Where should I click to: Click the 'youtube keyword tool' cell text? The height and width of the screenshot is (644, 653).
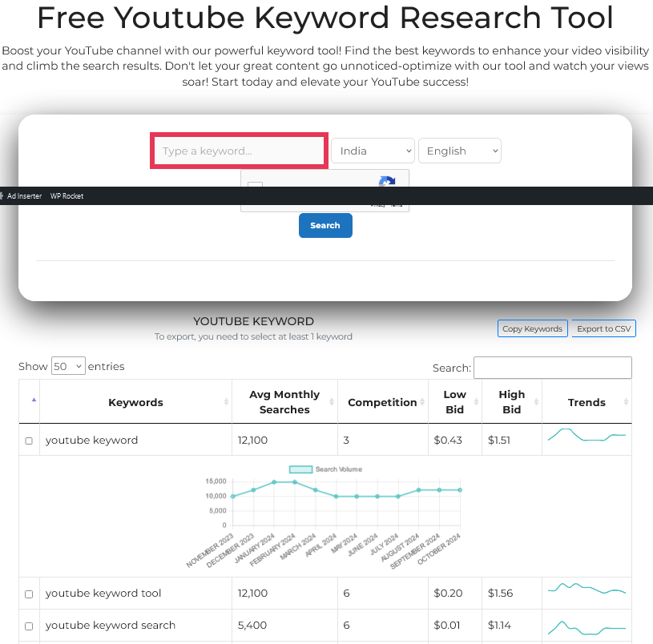(x=103, y=593)
